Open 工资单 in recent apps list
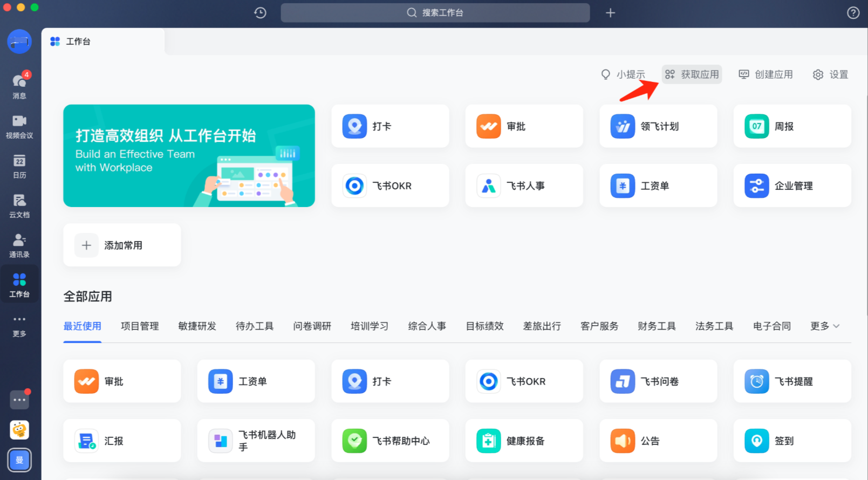 click(256, 381)
